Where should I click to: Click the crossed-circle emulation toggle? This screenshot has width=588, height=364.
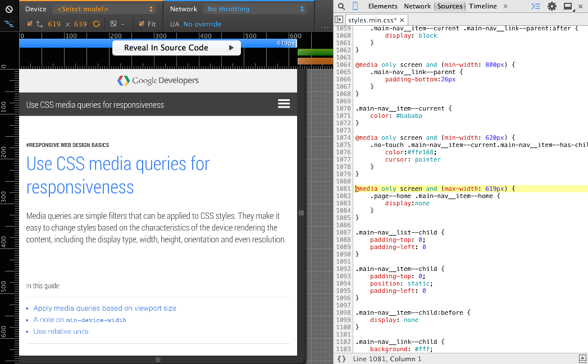[9, 9]
